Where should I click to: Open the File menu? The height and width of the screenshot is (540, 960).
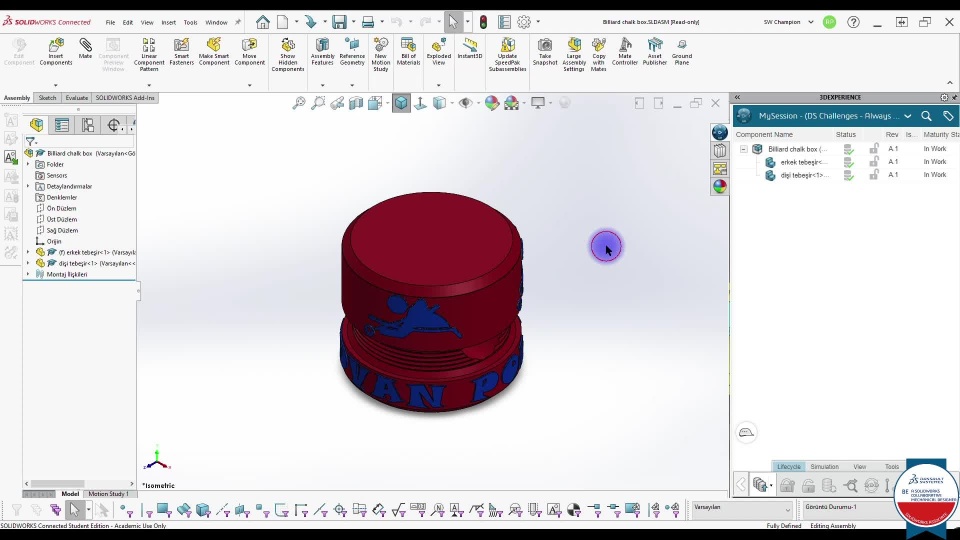110,22
